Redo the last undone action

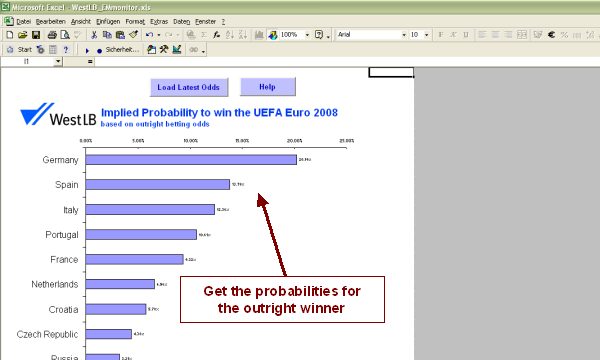tap(168, 35)
